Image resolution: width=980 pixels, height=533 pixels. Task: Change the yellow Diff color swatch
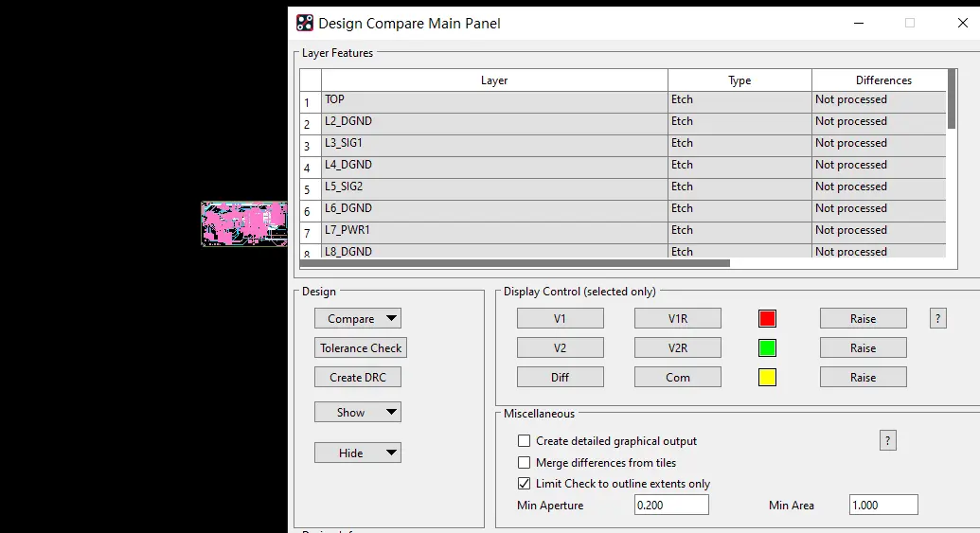767,377
